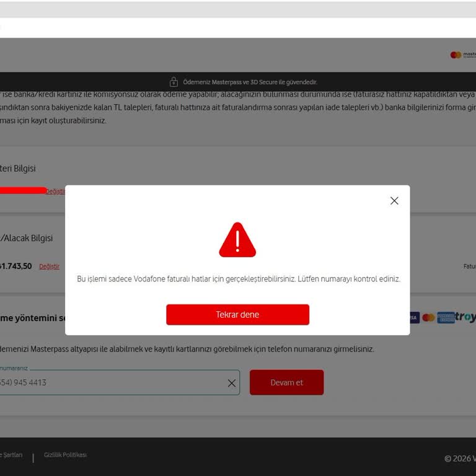Click the Şartları footer link

click(x=11, y=455)
